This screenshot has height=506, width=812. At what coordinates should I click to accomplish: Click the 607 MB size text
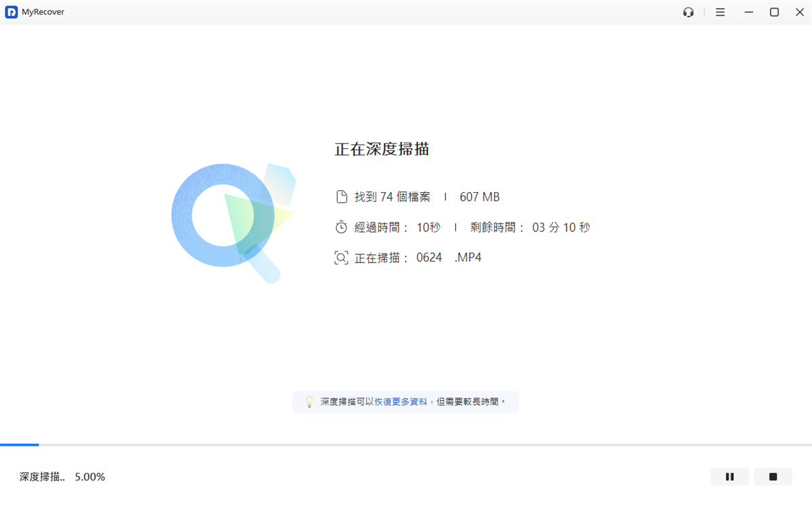click(x=480, y=197)
